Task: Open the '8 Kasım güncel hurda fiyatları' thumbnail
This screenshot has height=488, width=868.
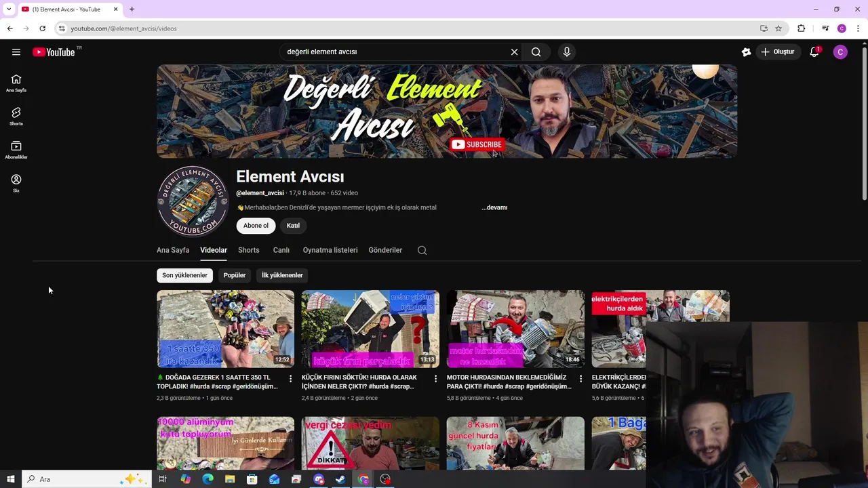Action: click(x=515, y=443)
